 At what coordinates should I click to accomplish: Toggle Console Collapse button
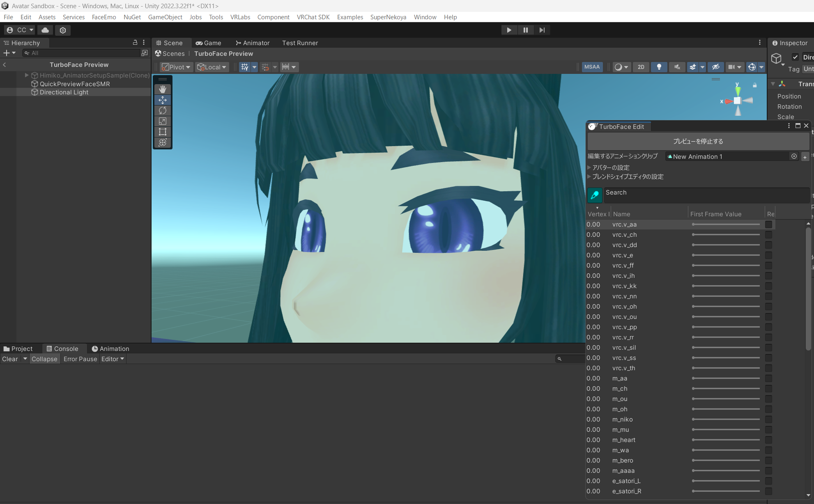pos(44,359)
